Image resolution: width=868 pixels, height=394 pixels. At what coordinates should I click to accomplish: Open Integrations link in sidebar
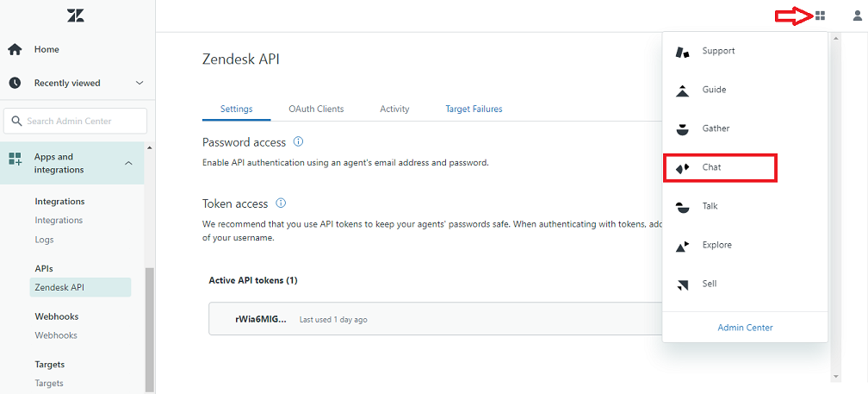(59, 221)
